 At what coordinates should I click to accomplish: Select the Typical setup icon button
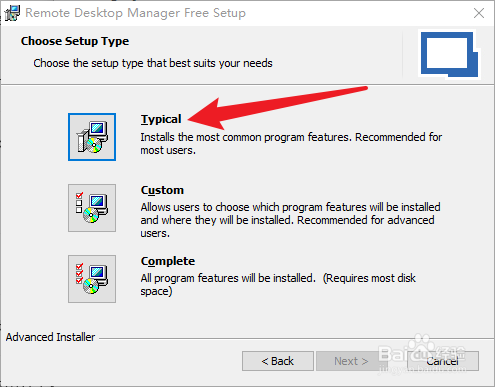click(x=92, y=137)
